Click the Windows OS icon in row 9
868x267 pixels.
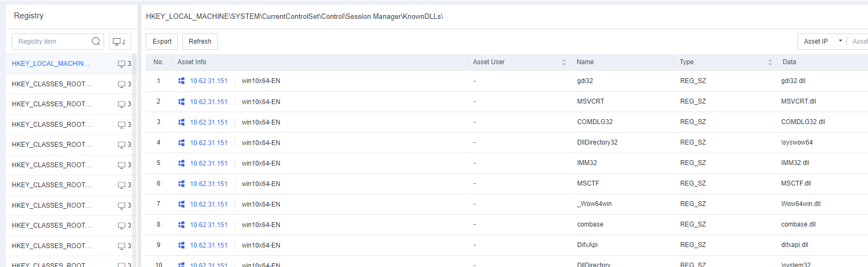181,245
